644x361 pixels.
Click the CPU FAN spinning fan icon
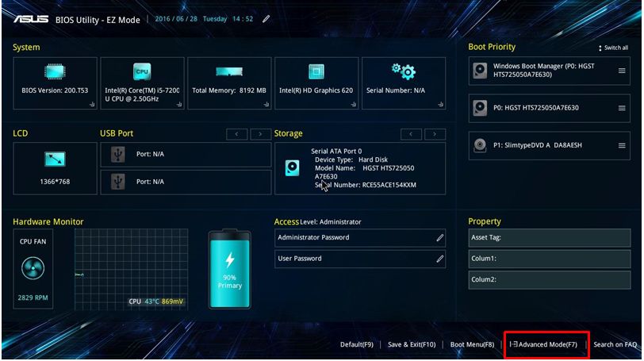pyautogui.click(x=33, y=269)
